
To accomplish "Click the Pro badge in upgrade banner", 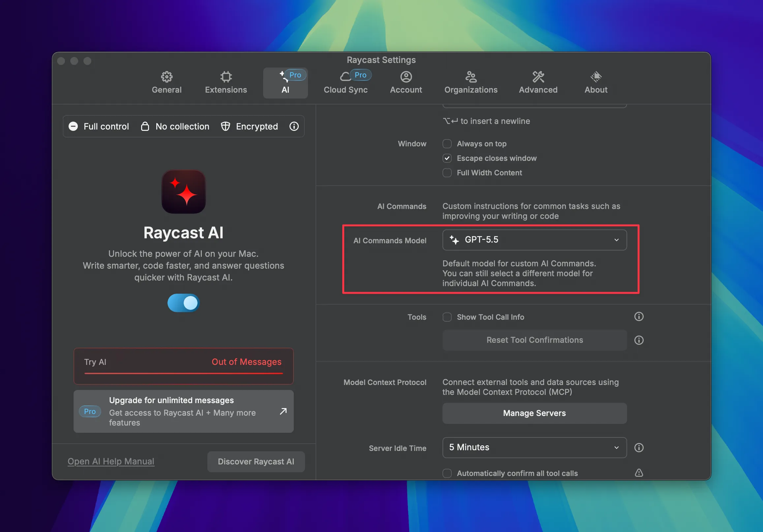I will [90, 411].
